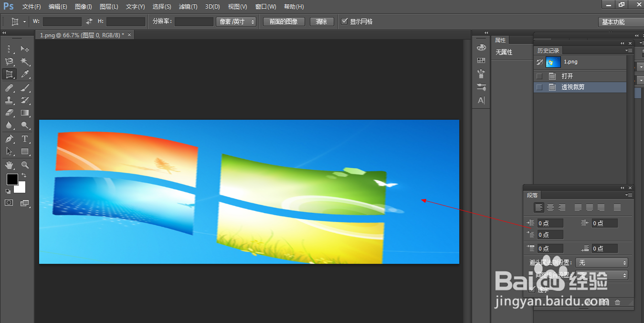
Task: Select the Move tool
Action: click(x=25, y=49)
